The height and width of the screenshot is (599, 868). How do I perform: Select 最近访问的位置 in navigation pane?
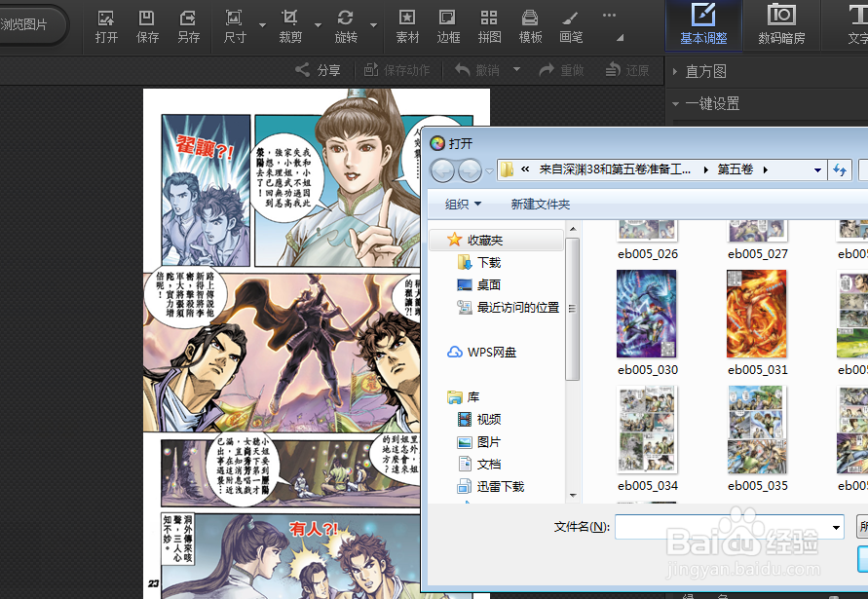pyautogui.click(x=509, y=307)
